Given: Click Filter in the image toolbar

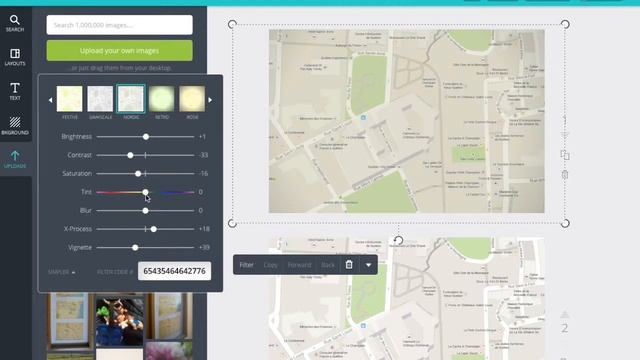Looking at the screenshot, I should (246, 265).
